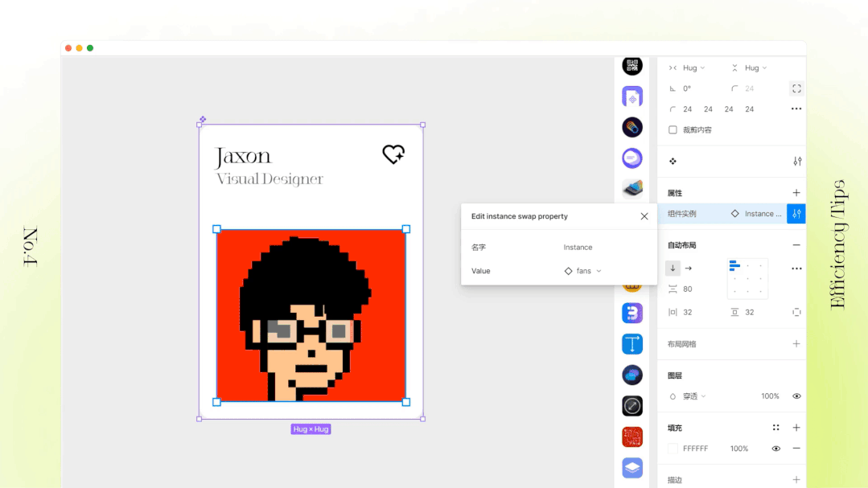Click the component adjust sliders icon
This screenshot has width=868, height=488.
[797, 162]
